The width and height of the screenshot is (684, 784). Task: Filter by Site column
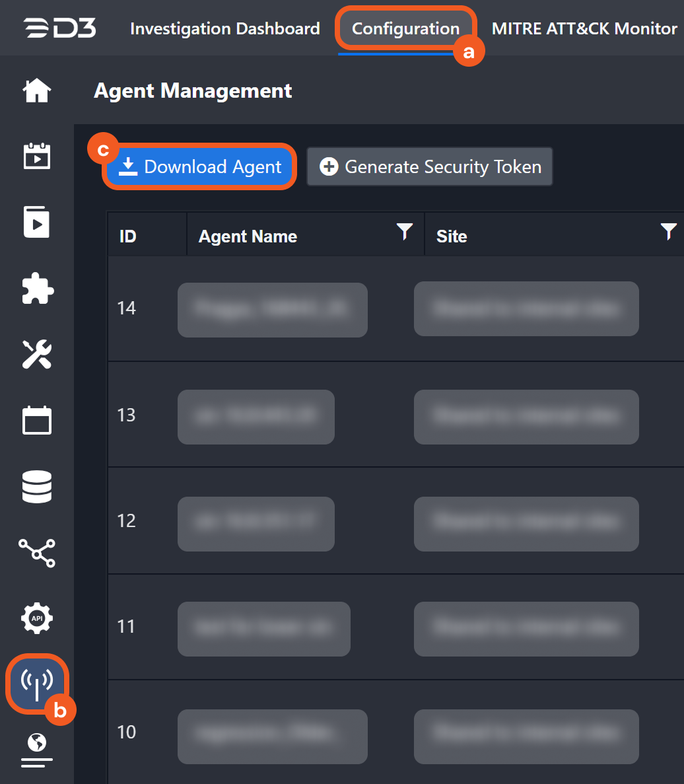669,231
